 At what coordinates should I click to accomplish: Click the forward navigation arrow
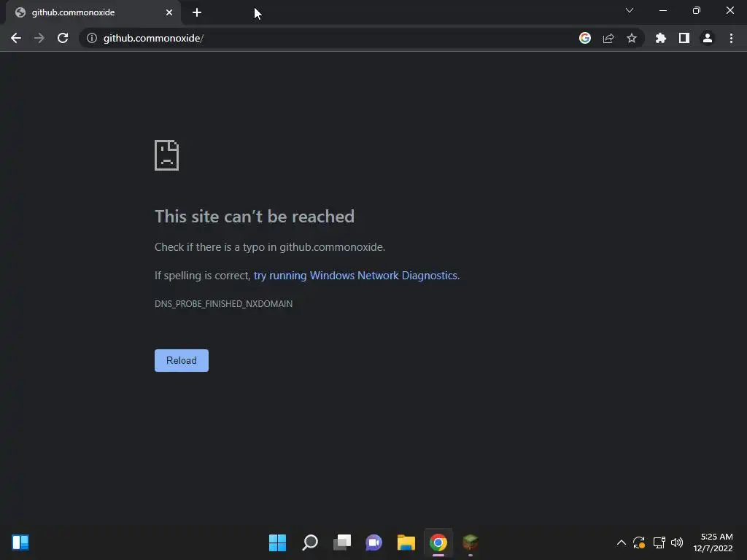click(x=39, y=38)
